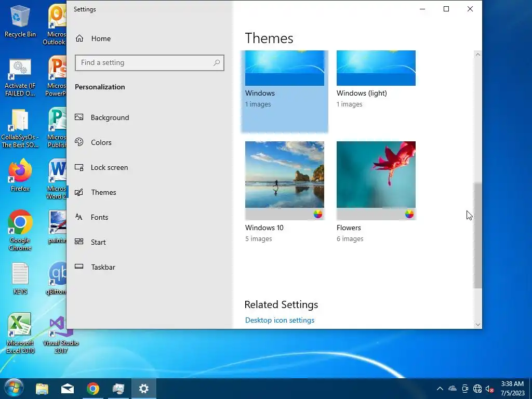This screenshot has width=532, height=399.
Task: Open the Mail app from taskbar
Action: click(x=68, y=389)
